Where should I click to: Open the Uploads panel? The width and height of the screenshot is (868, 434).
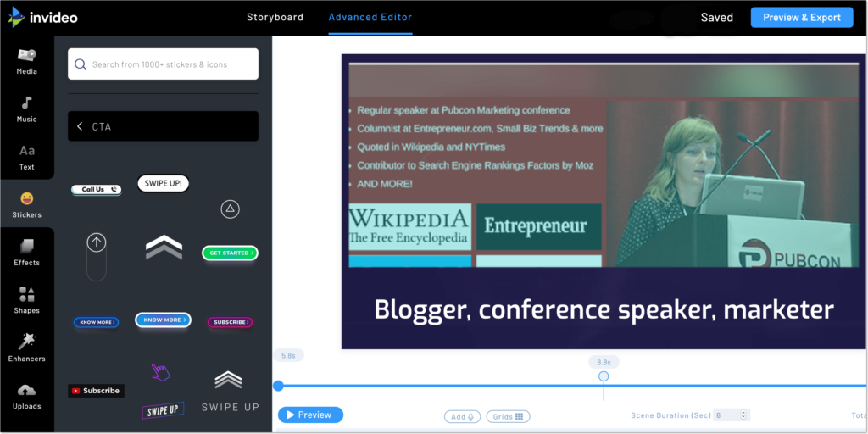point(26,396)
